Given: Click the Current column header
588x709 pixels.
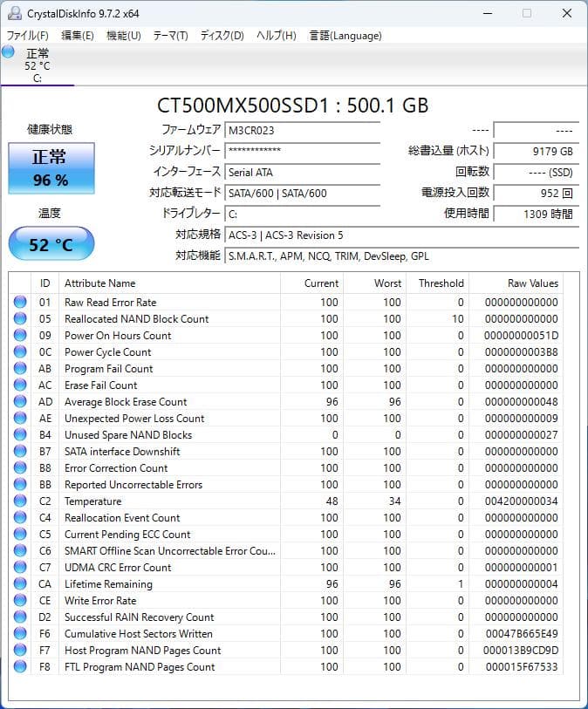Looking at the screenshot, I should tap(311, 283).
